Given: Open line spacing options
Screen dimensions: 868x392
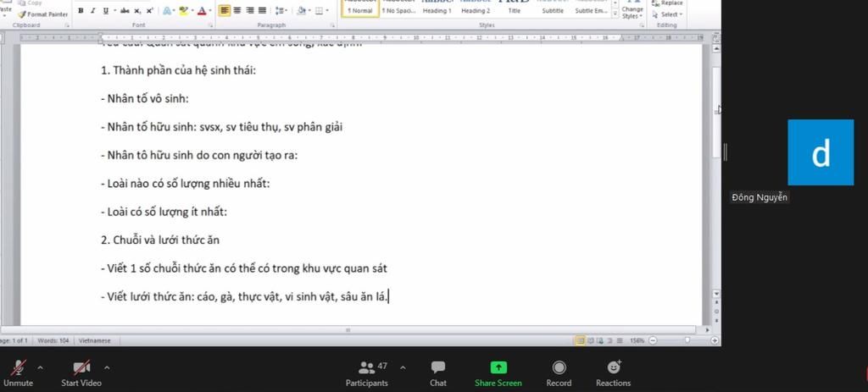Looking at the screenshot, I should [x=281, y=10].
